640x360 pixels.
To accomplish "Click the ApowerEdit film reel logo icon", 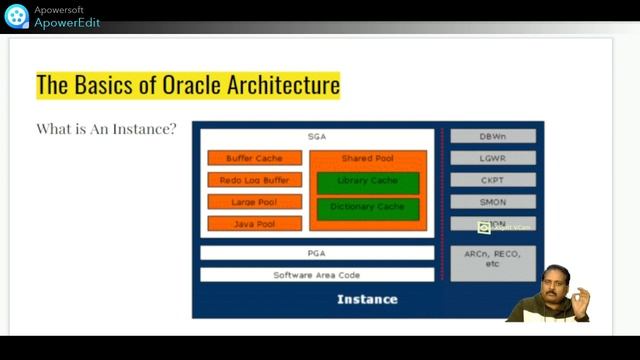I will 16,16.
